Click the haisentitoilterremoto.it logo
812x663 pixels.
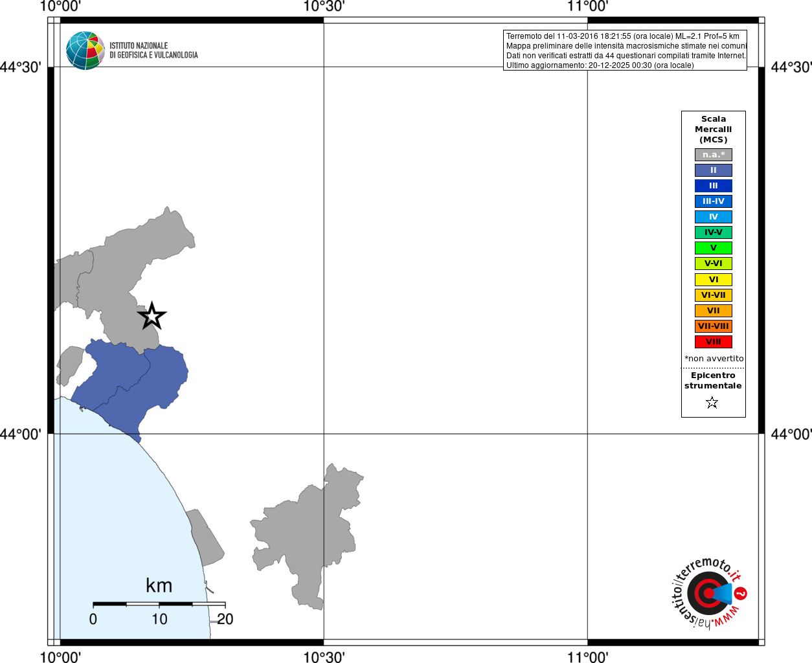pos(708,593)
